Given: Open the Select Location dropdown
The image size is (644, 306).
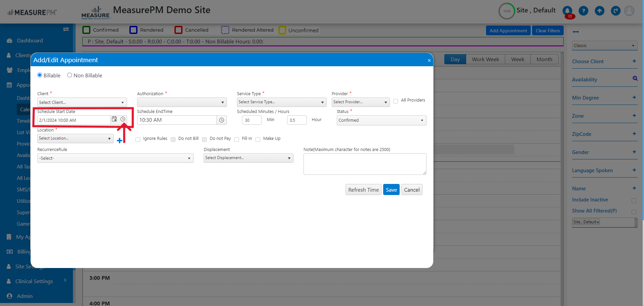Looking at the screenshot, I should (75, 139).
